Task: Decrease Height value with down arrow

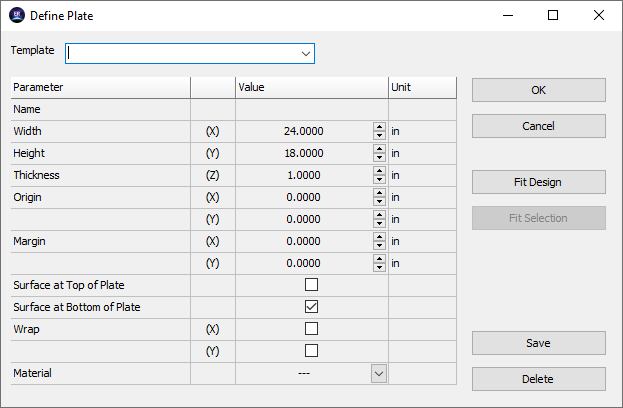Action: coord(379,158)
